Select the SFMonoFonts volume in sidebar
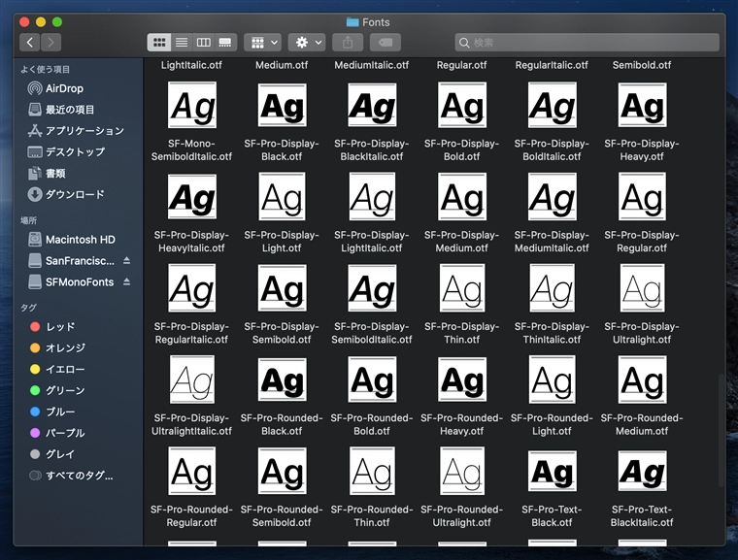This screenshot has width=738, height=560. click(x=72, y=281)
